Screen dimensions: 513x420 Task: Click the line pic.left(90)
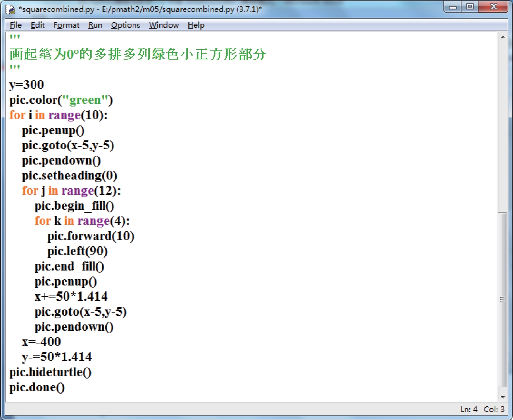[77, 251]
